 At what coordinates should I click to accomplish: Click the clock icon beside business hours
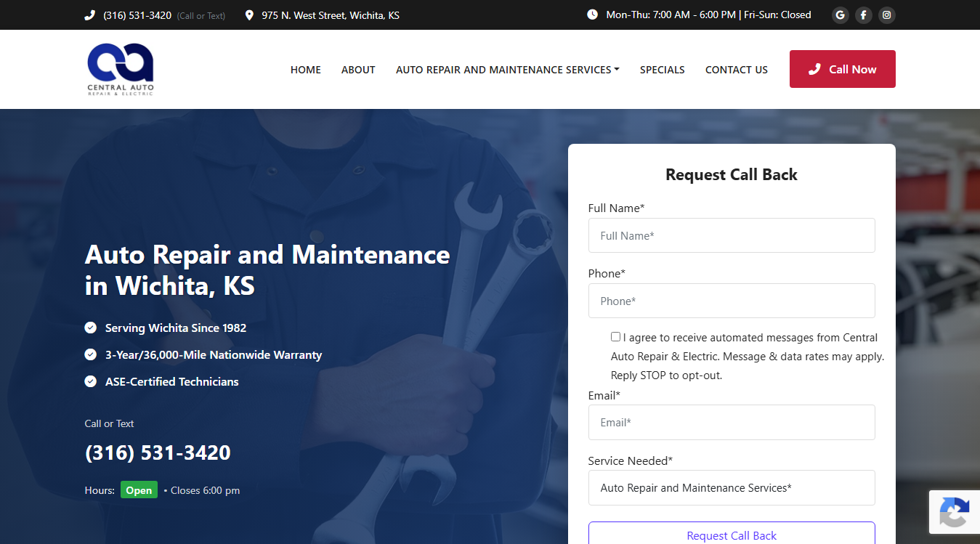click(592, 15)
